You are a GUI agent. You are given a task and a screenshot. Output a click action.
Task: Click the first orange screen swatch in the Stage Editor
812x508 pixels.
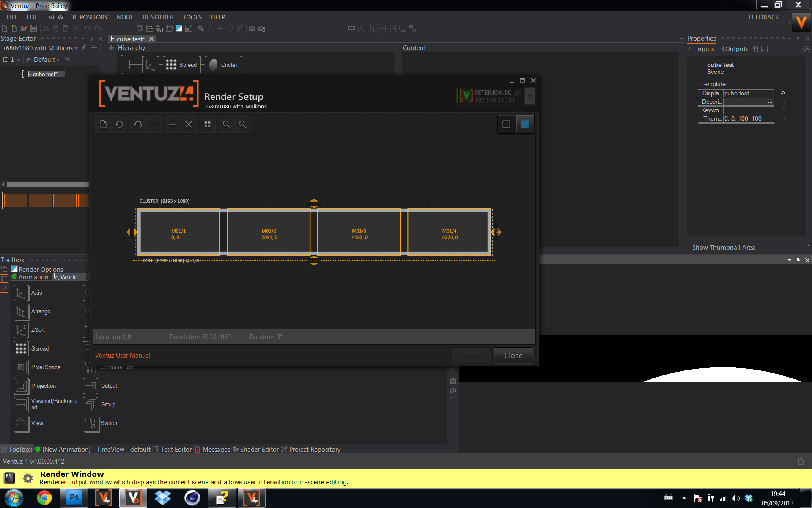tap(16, 200)
